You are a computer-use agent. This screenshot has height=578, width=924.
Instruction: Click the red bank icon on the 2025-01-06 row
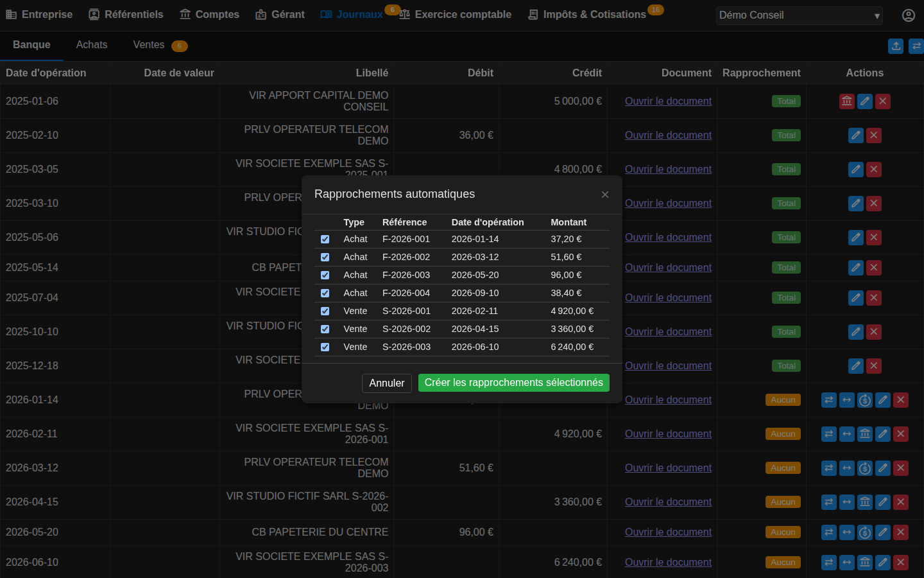tap(847, 101)
